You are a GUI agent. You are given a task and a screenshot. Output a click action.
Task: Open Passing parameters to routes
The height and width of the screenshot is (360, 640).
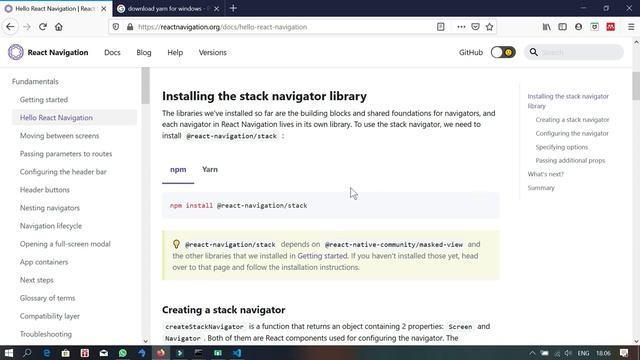66,154
